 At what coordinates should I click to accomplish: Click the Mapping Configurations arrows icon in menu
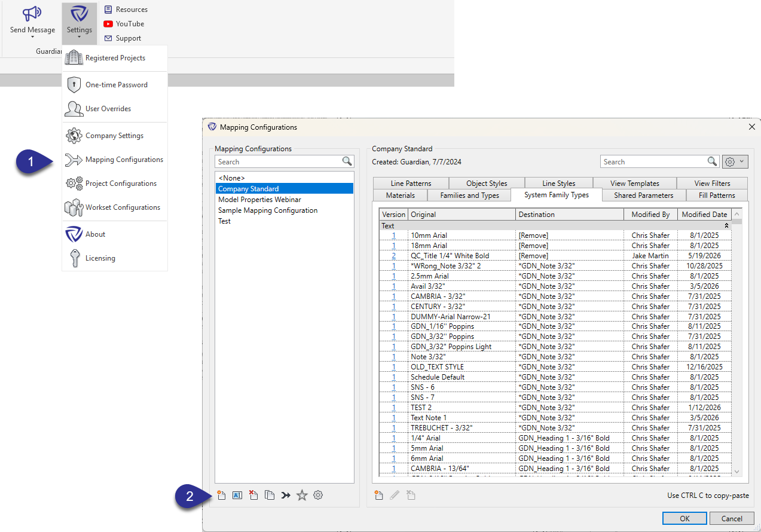click(74, 160)
